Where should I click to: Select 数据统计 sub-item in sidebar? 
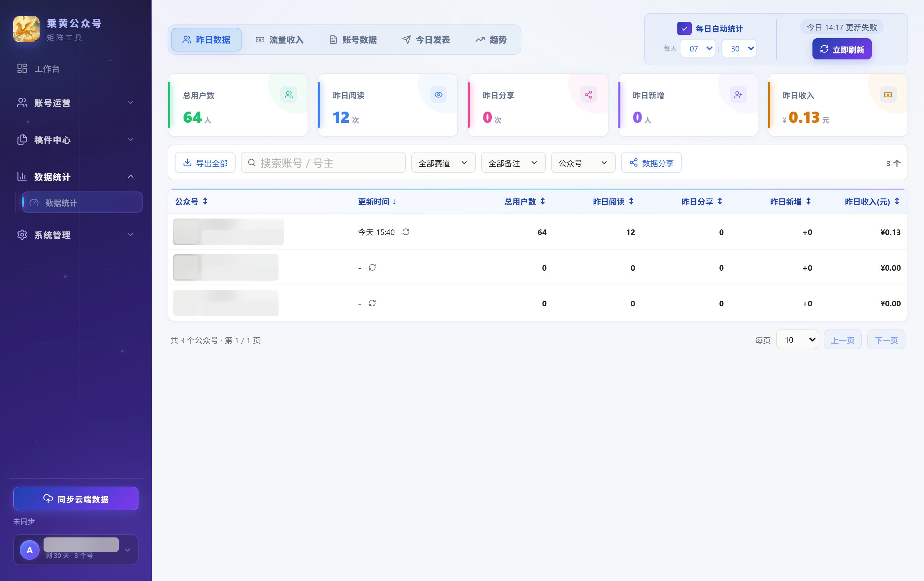tap(82, 202)
